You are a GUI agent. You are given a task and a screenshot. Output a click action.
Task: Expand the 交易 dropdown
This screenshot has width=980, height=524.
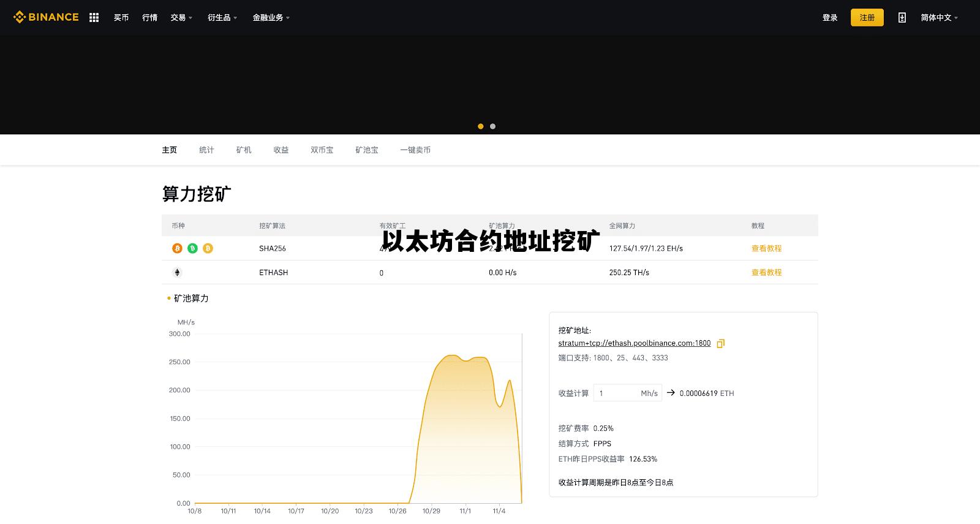[x=181, y=17]
